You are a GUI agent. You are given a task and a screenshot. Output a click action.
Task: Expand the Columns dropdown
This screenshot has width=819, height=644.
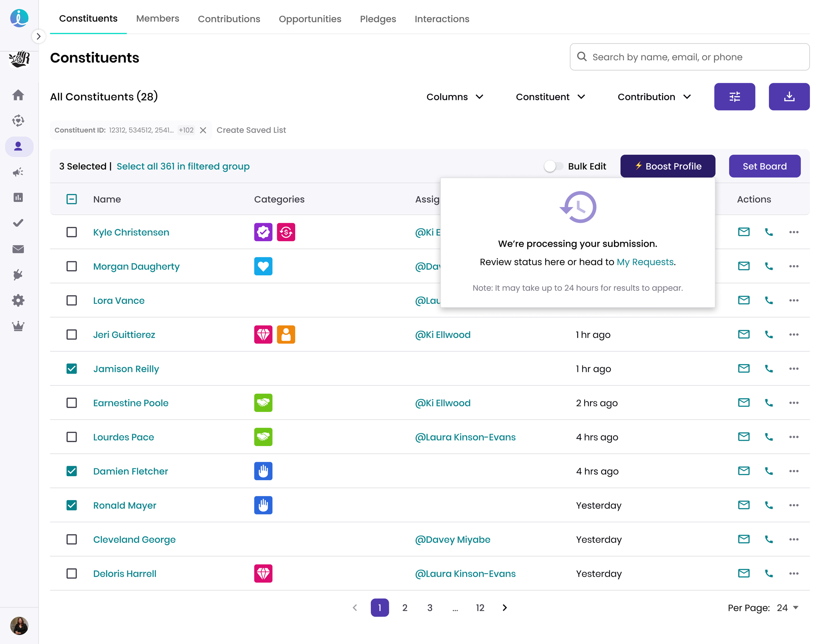coord(454,97)
